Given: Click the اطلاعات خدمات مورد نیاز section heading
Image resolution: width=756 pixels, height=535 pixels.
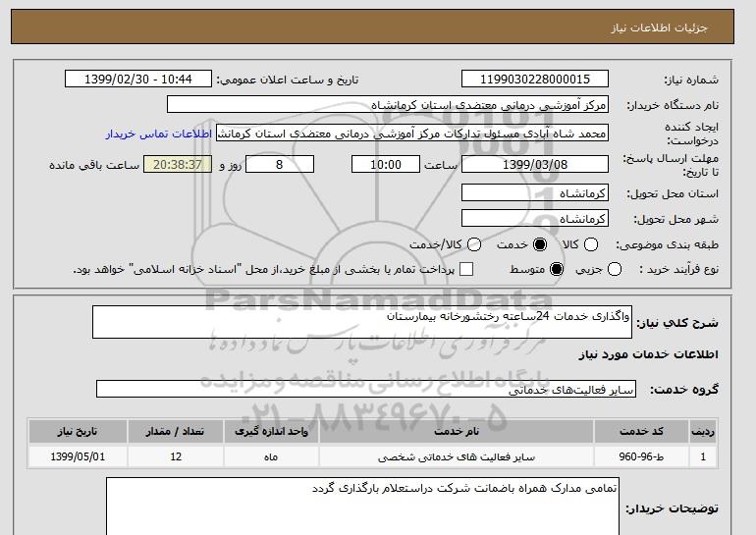Looking at the screenshot, I should [648, 354].
